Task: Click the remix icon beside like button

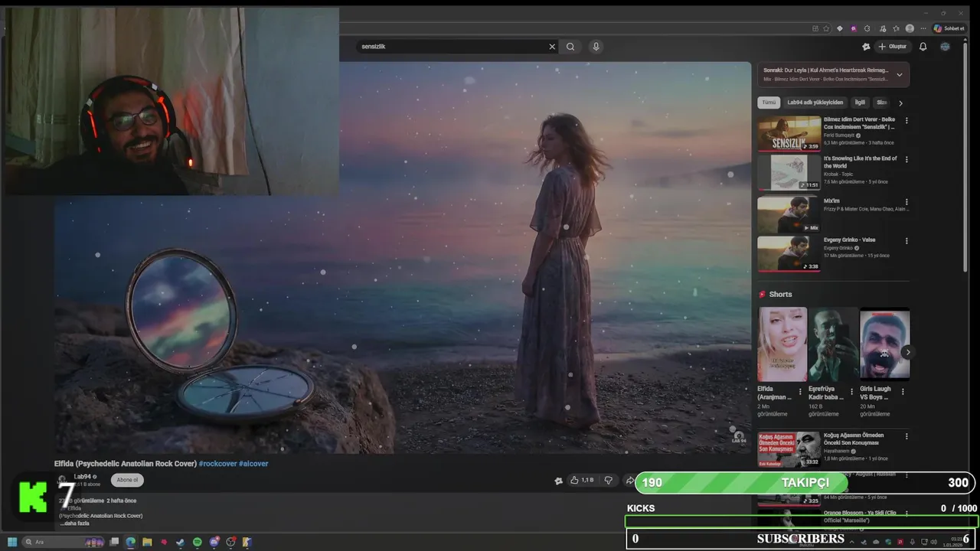Action: [x=558, y=481]
